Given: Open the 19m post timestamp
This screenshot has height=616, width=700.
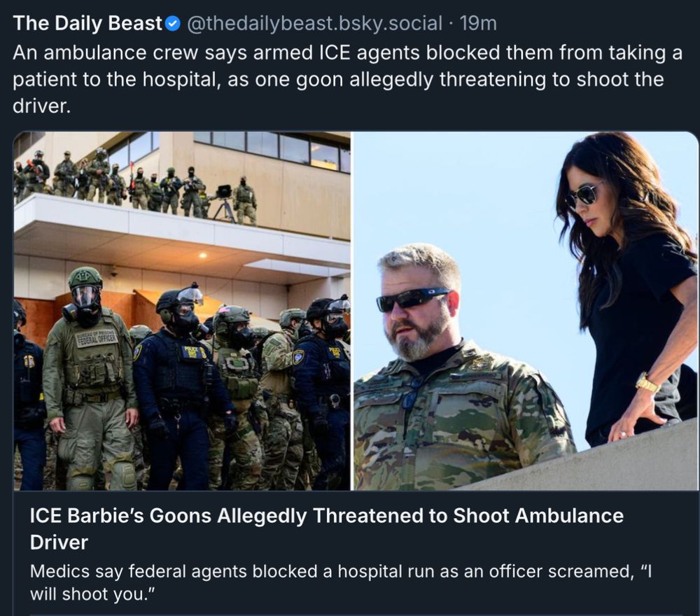Looking at the screenshot, I should point(478,23).
